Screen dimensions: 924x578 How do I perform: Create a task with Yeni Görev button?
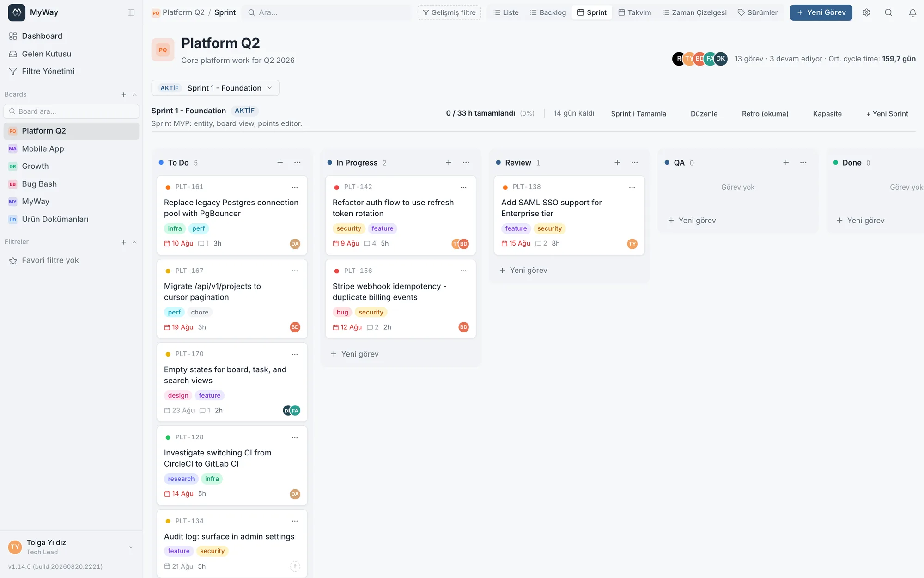pos(821,12)
